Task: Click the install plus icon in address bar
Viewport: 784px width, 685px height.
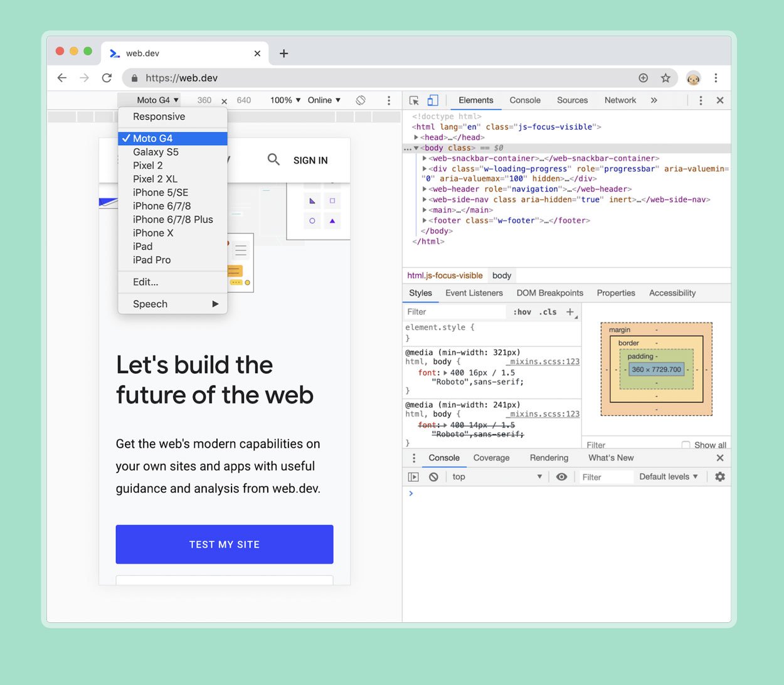Action: [643, 78]
